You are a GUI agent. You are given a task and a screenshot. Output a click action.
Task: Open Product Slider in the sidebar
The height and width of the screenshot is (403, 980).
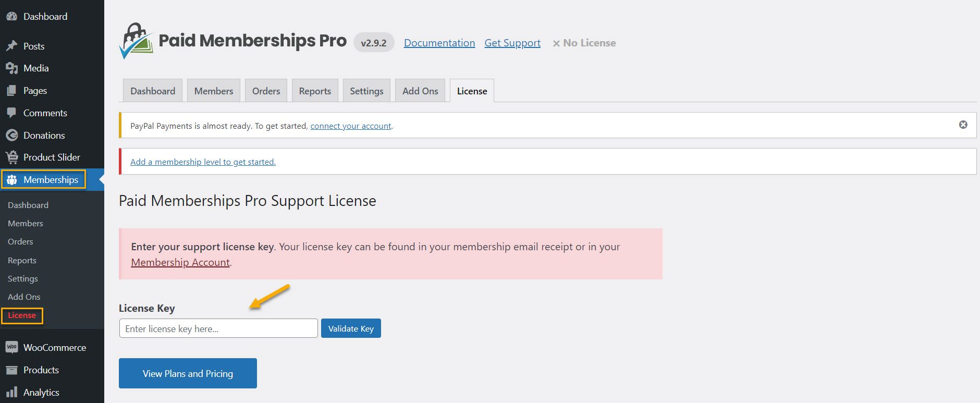pyautogui.click(x=52, y=157)
